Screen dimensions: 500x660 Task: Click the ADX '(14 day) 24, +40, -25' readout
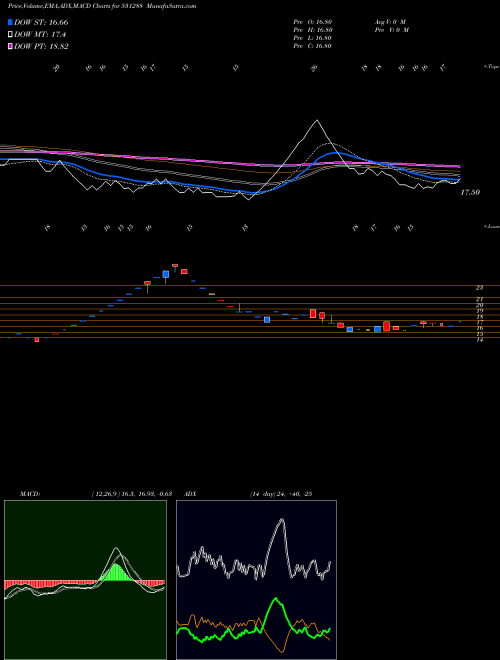(281, 494)
